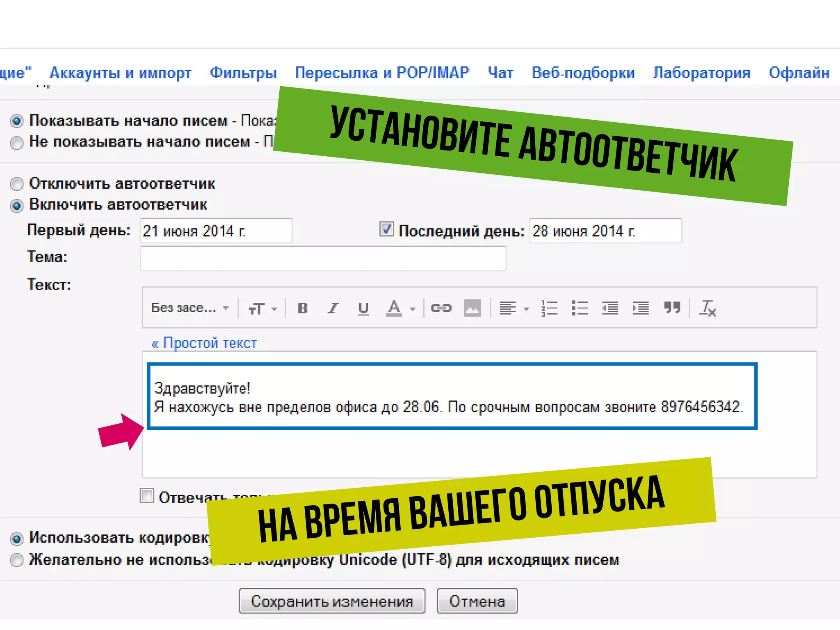Expand the text alignment dropdown
Image resolution: width=840 pixels, height=630 pixels.
tap(514, 308)
